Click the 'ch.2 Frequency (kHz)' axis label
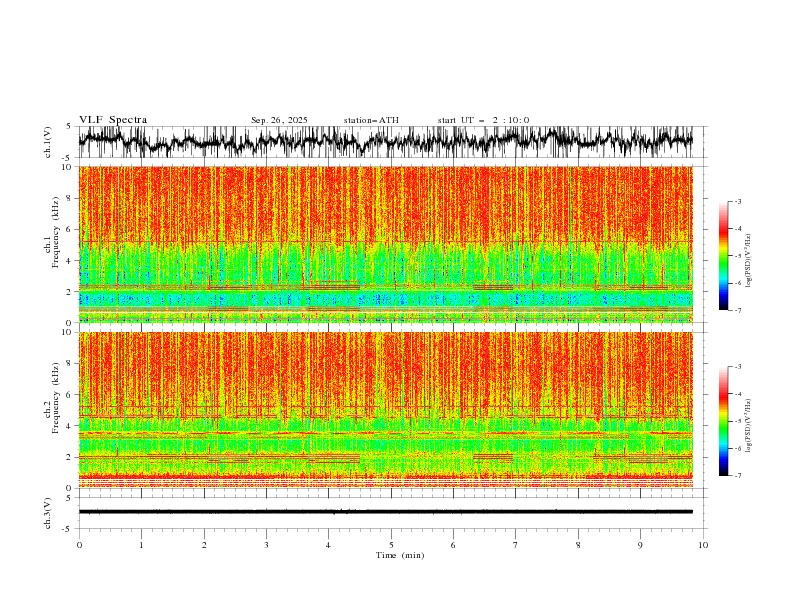 50,398
